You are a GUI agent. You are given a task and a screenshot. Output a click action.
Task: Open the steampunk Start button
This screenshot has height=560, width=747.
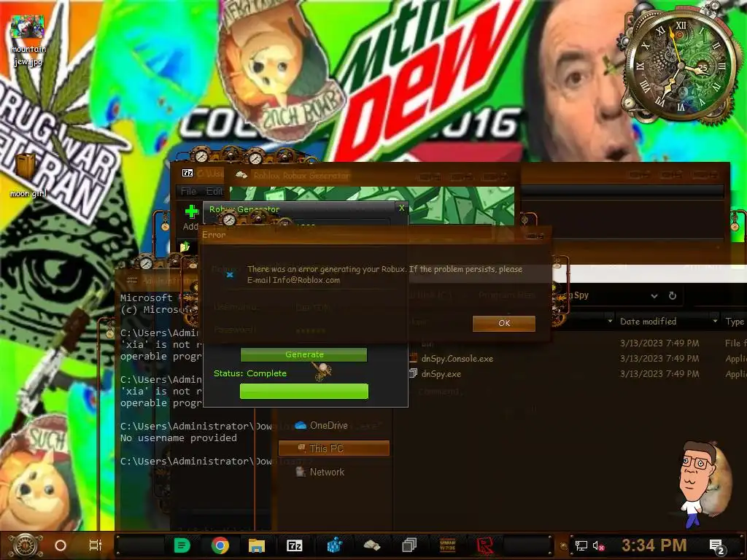(25, 545)
